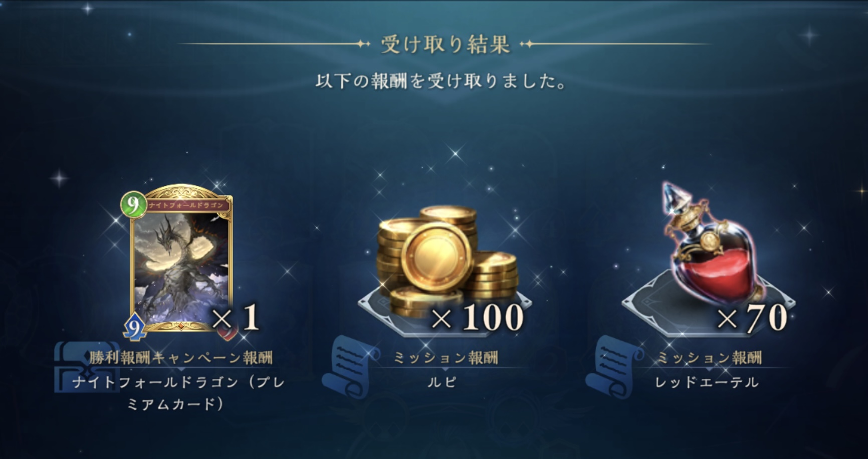Click the 受け取り結果 title header
868x459 pixels.
[x=445, y=45]
